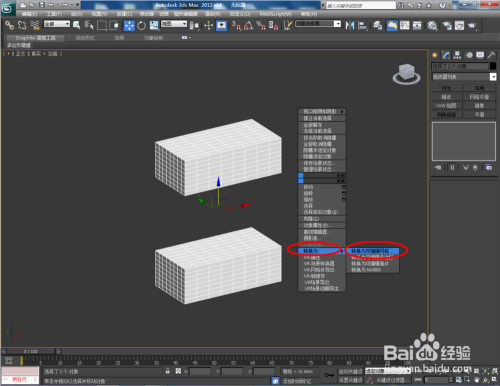Open the Layer Manager icon

point(377,25)
